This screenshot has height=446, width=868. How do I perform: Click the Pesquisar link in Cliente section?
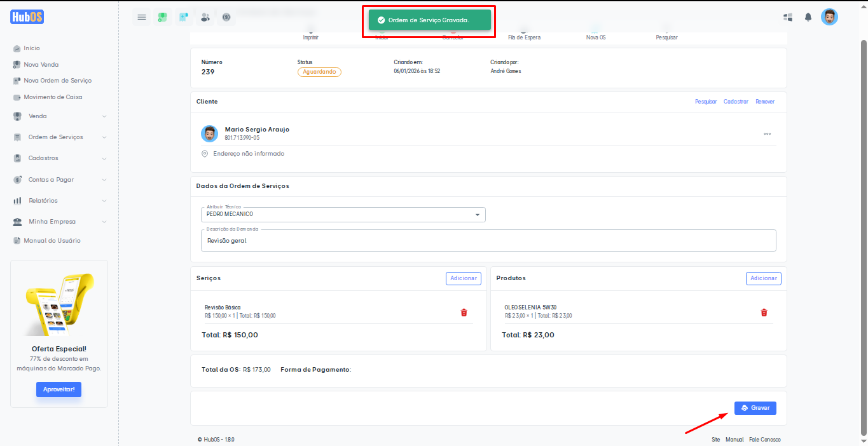click(x=705, y=102)
